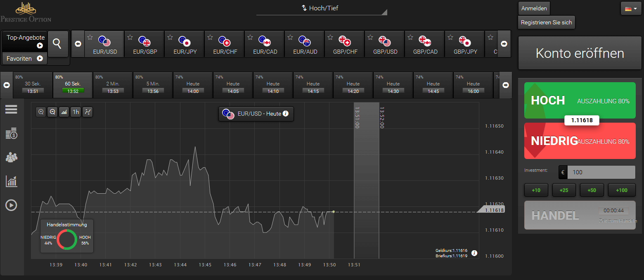Add +25 to the investment
Screen dimensions: 644x280
point(564,190)
